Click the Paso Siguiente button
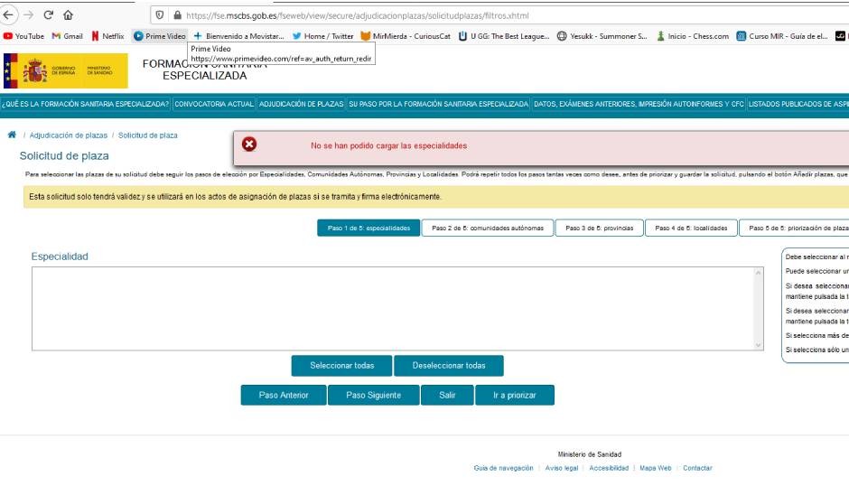 click(x=374, y=395)
